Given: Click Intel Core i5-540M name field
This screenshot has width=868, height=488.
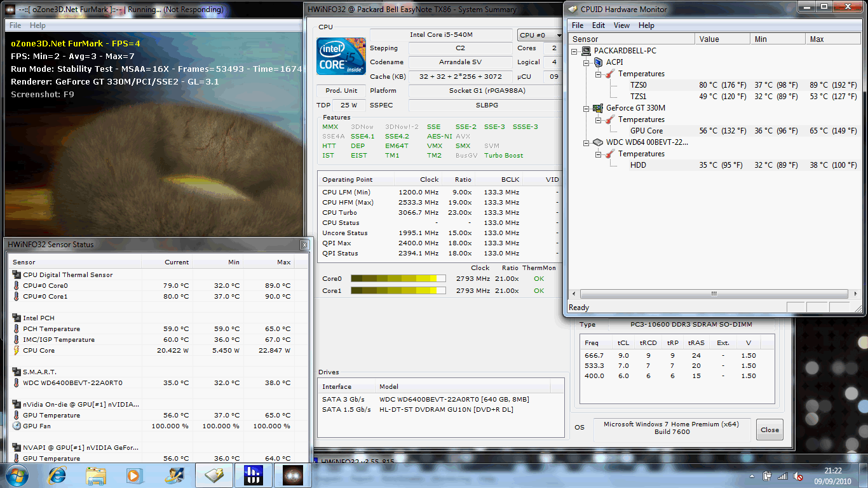Looking at the screenshot, I should (441, 34).
